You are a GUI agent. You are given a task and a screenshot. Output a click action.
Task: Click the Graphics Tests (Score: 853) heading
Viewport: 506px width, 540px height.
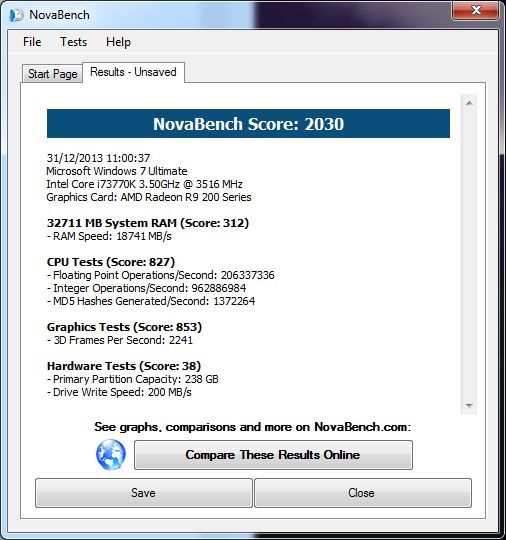[x=124, y=327]
